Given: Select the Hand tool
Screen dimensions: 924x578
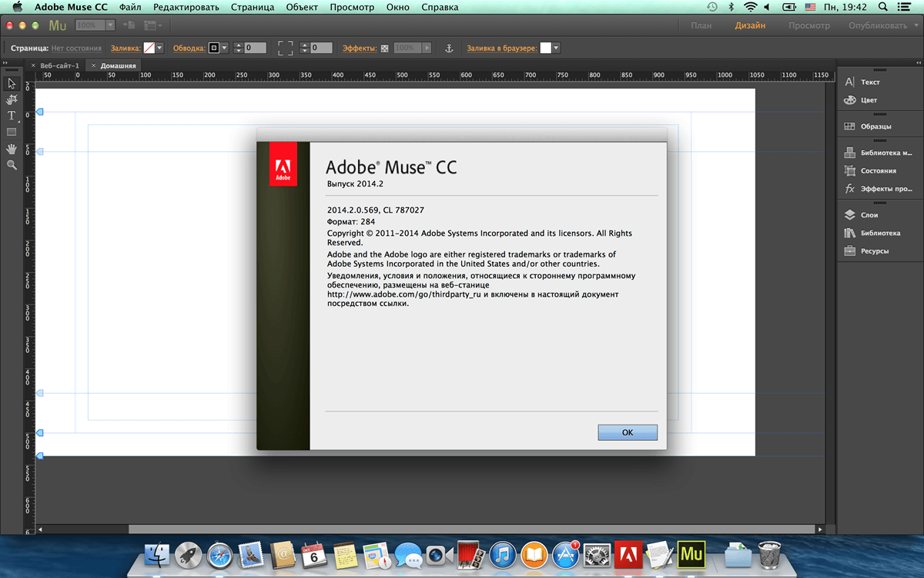Looking at the screenshot, I should tap(12, 149).
